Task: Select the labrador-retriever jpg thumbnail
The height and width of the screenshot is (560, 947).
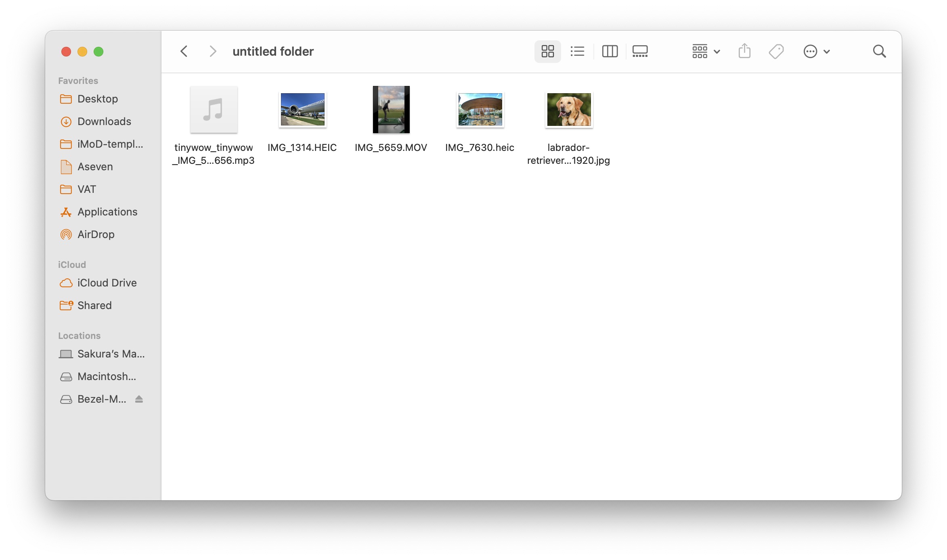Action: (569, 109)
